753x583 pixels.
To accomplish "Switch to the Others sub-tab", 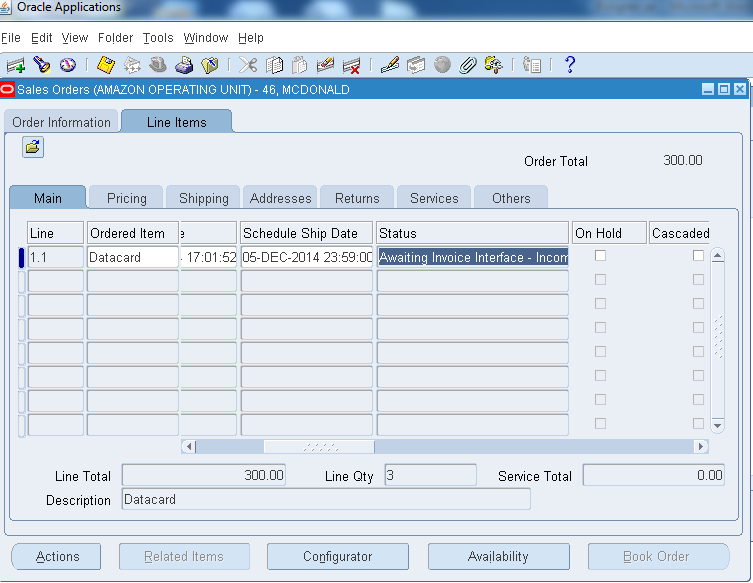I will pyautogui.click(x=511, y=198).
